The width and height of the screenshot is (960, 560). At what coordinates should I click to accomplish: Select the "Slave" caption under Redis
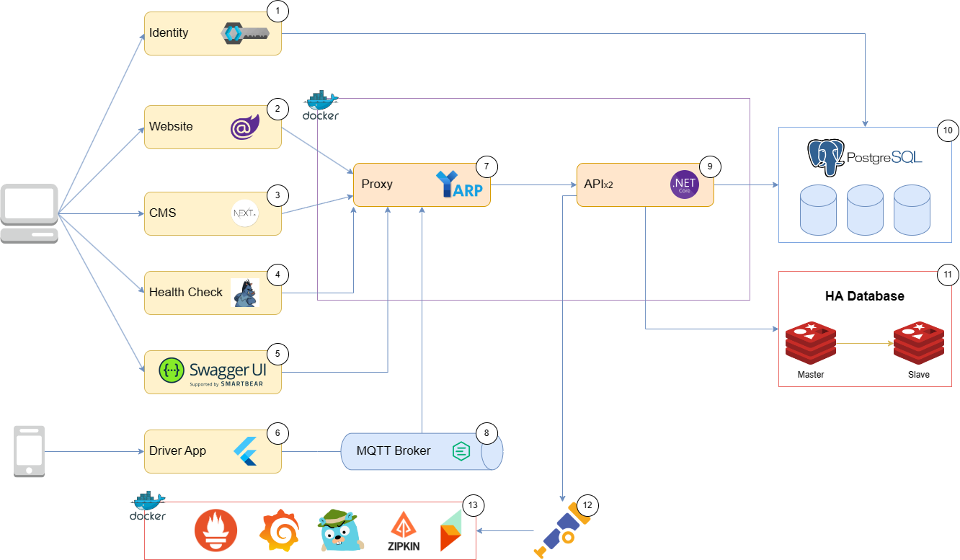point(919,375)
